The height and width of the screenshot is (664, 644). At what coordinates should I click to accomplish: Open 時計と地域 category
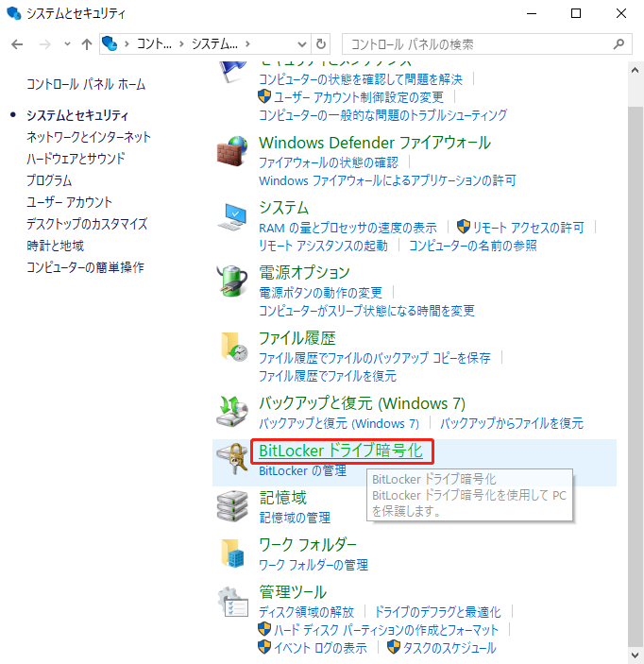[55, 246]
